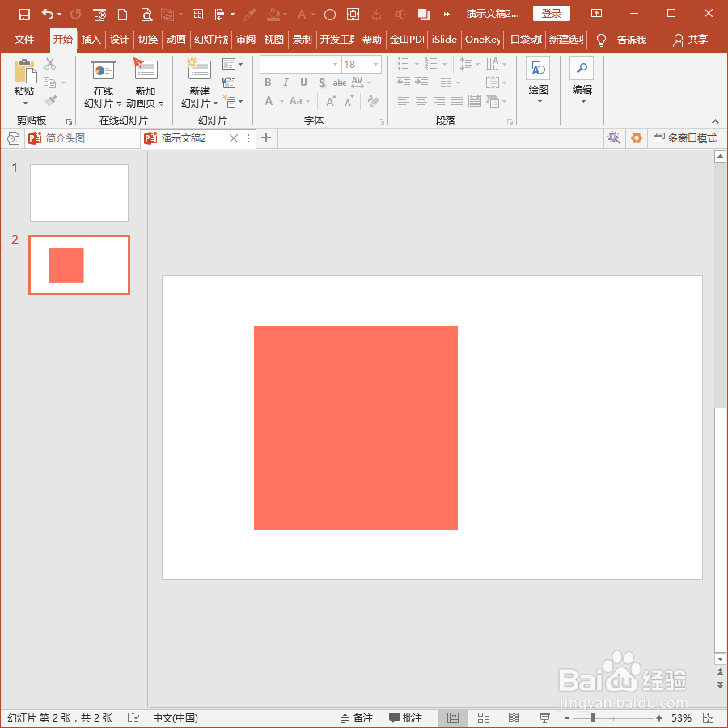
Task: Switch to normal view in status bar
Action: [x=453, y=717]
